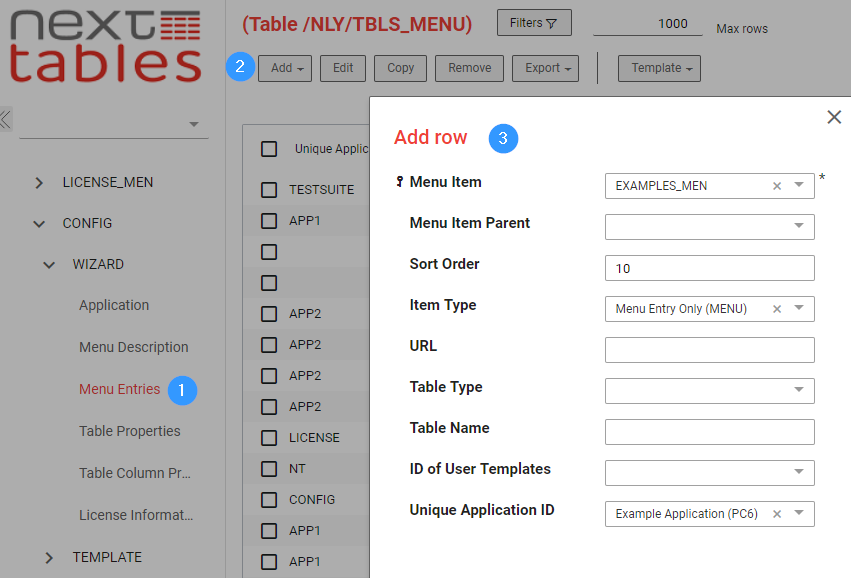Tick the LICENSE row checkbox

tap(269, 438)
